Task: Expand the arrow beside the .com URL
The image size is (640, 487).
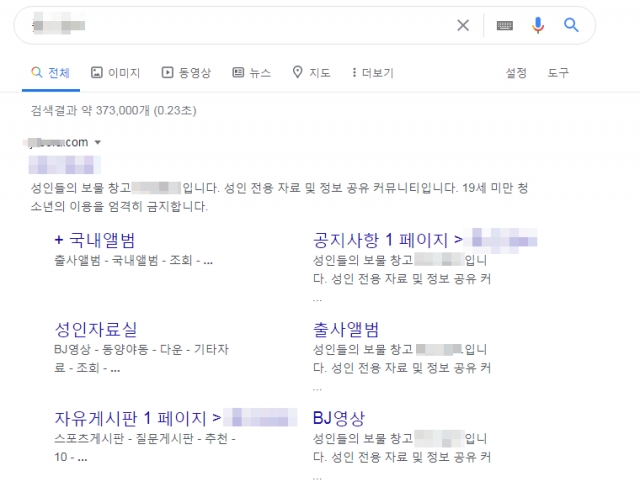Action: [98, 142]
